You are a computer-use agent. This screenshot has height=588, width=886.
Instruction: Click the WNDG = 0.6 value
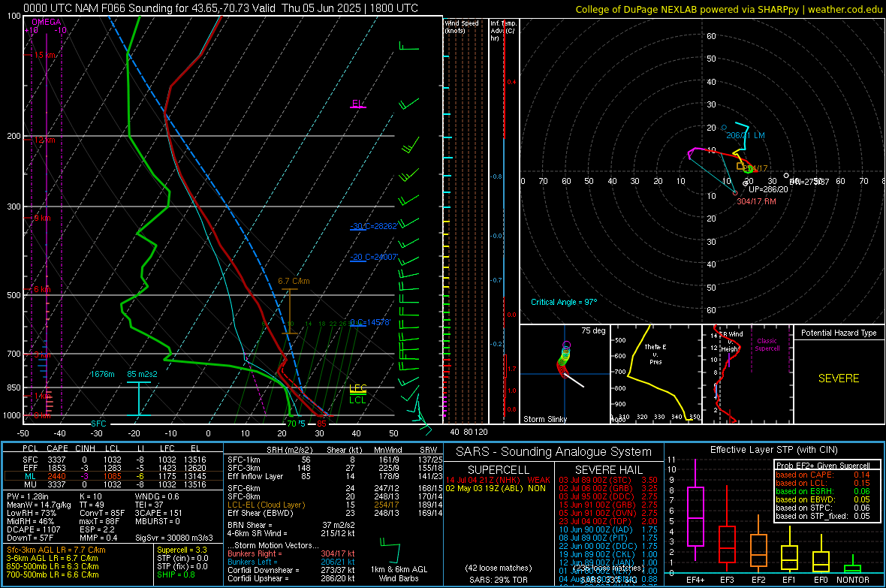157,496
